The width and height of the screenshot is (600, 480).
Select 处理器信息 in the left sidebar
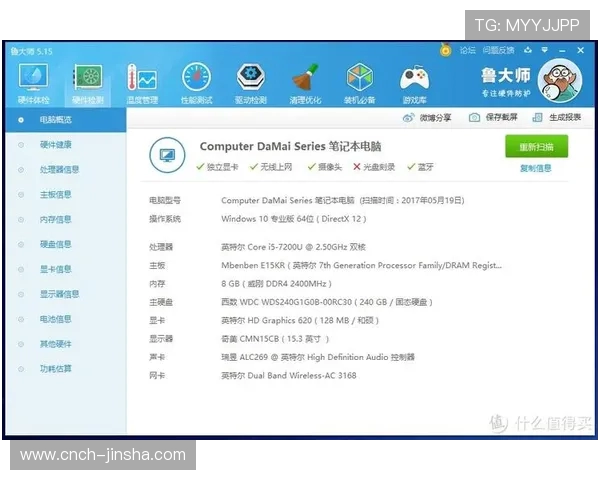click(x=58, y=169)
